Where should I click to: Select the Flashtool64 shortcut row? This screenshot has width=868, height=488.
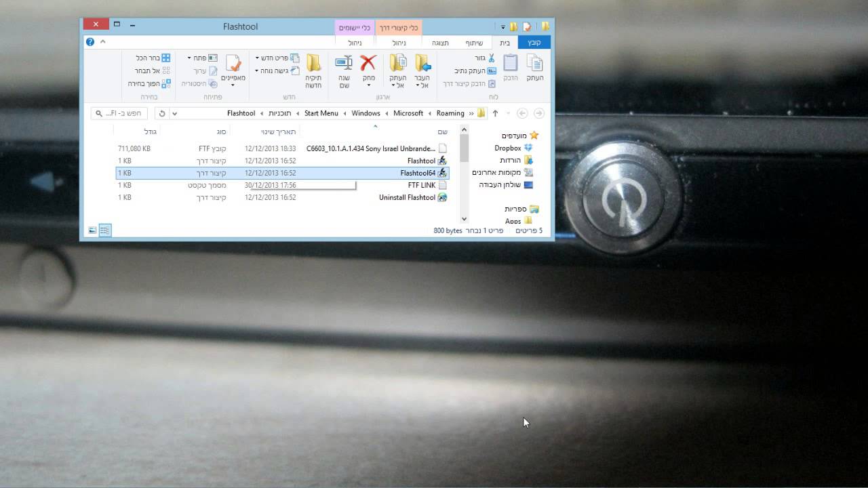tap(282, 173)
